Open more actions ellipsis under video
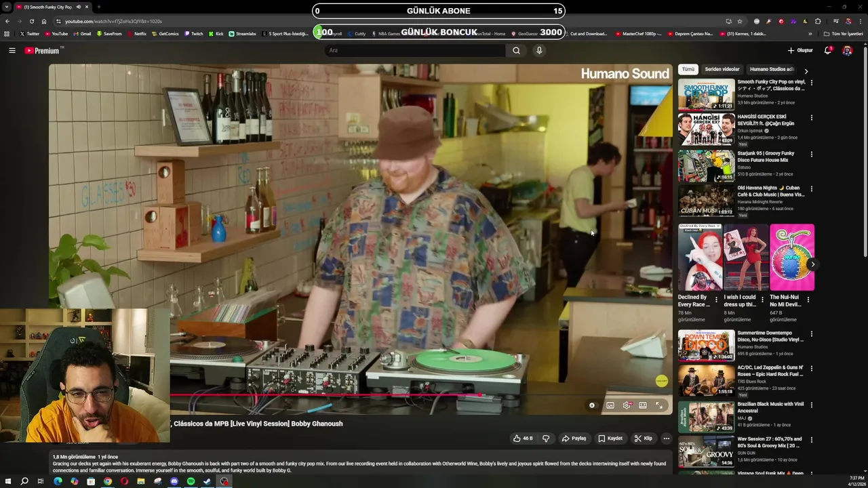The height and width of the screenshot is (488, 868). (666, 439)
